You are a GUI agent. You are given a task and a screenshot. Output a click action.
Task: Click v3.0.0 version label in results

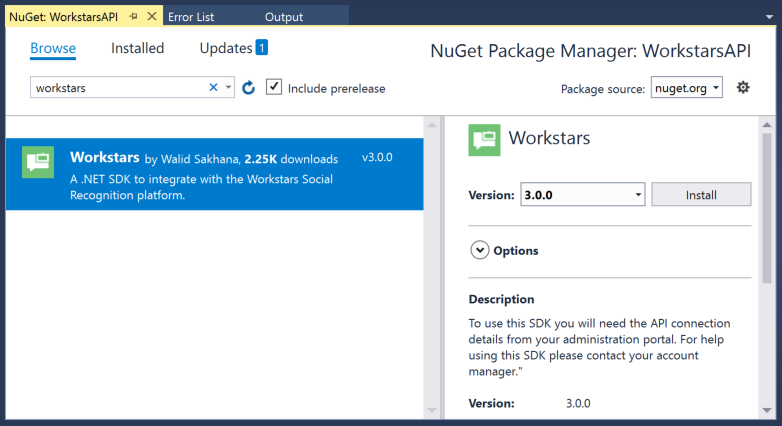click(377, 158)
